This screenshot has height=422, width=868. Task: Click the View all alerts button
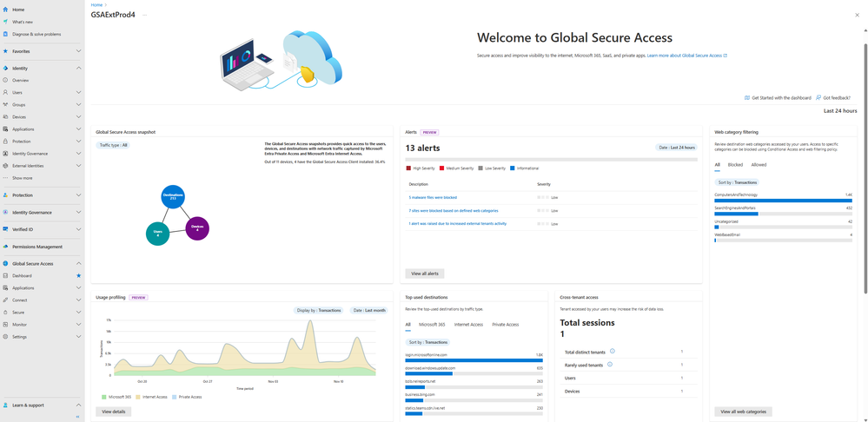click(425, 274)
